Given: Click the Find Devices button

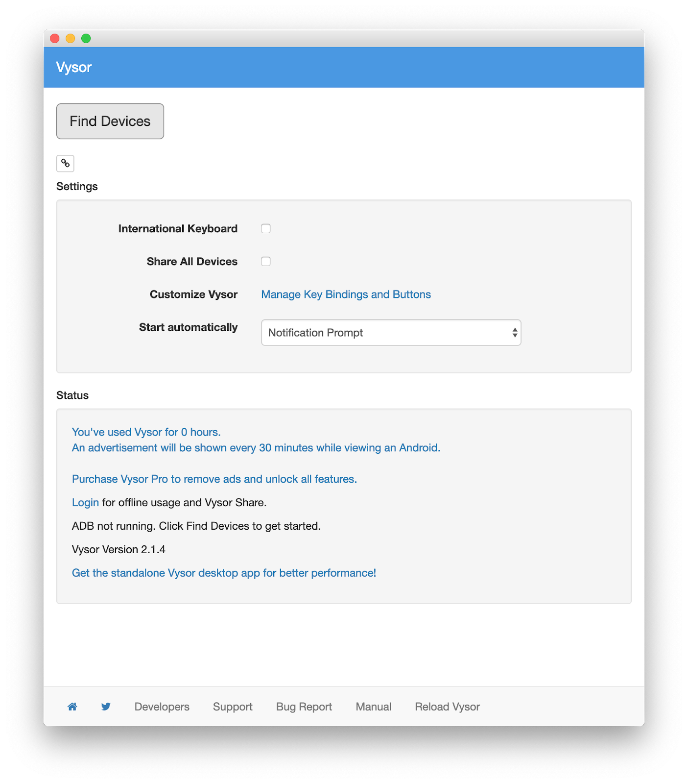Looking at the screenshot, I should [x=110, y=121].
